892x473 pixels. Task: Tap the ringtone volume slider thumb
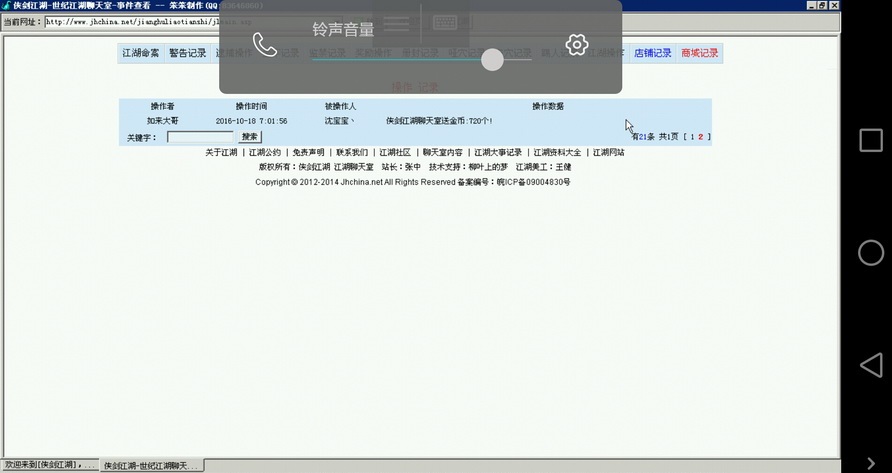coord(492,60)
